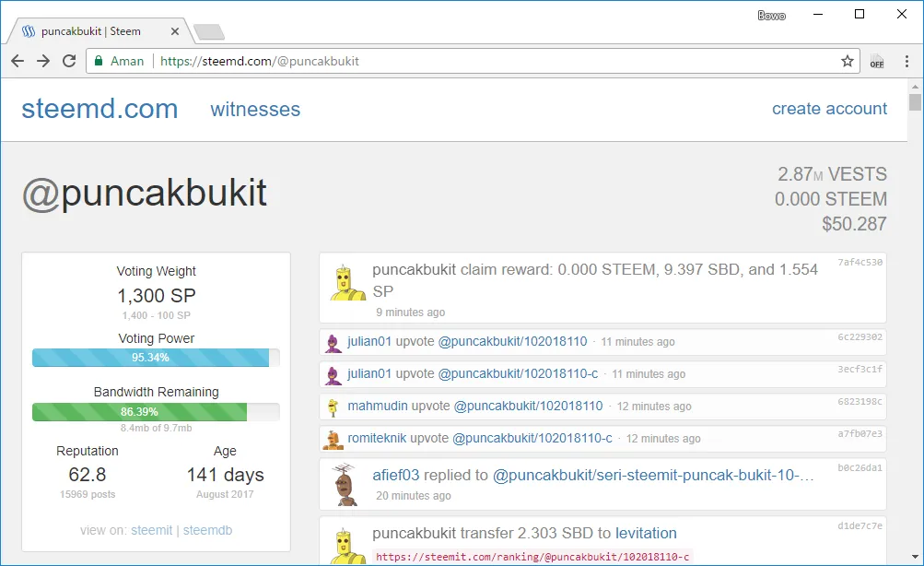Bookmark this page with the star icon
The height and width of the screenshot is (566, 924).
[x=848, y=61]
